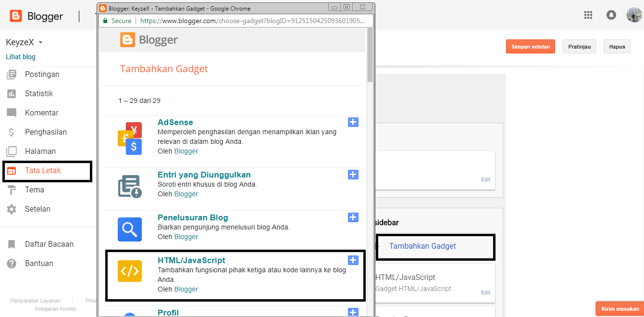Image resolution: width=644 pixels, height=317 pixels.
Task: Click the Kirim masukan feedback button
Action: pyautogui.click(x=620, y=309)
